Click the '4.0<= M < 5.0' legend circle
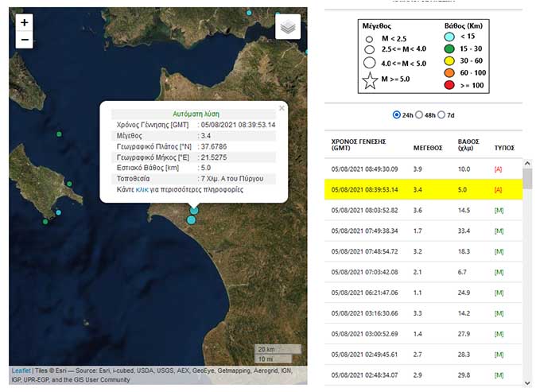This screenshot has width=540, height=392. click(x=369, y=63)
